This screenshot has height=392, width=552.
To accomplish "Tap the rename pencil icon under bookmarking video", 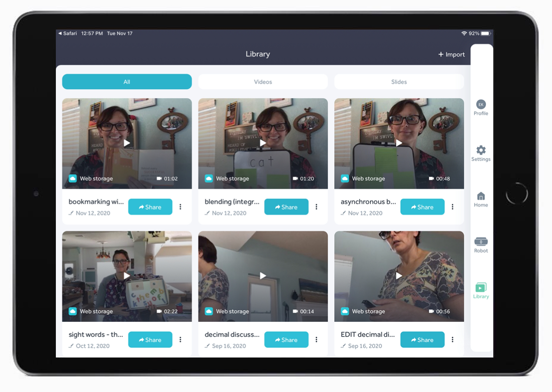I will 71,213.
